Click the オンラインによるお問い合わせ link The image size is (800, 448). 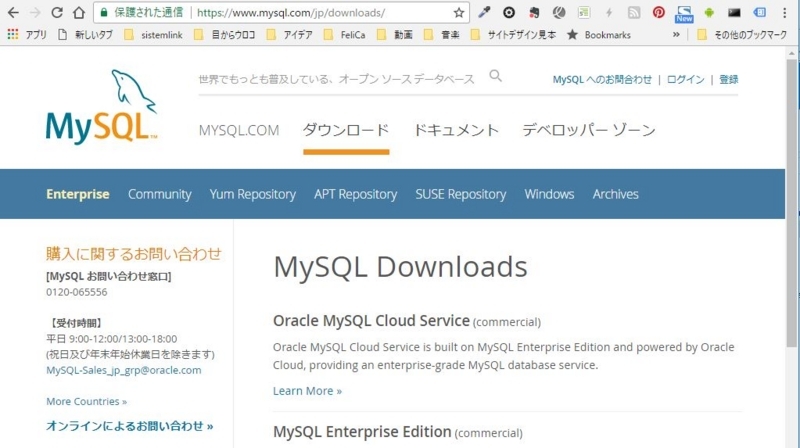(130, 426)
